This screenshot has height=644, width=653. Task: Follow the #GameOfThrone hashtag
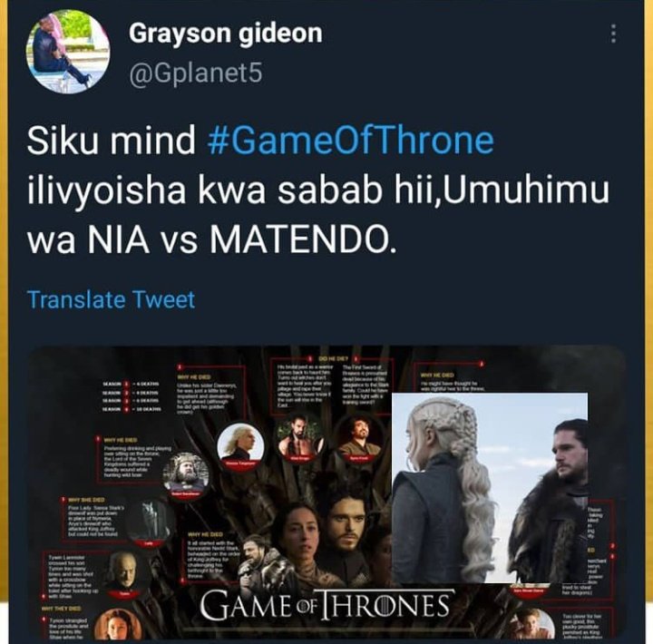pyautogui.click(x=350, y=140)
